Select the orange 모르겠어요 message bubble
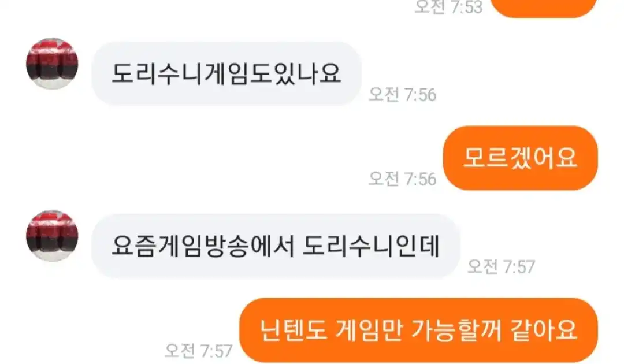Viewport: 624px width, 364px height. pos(521,158)
